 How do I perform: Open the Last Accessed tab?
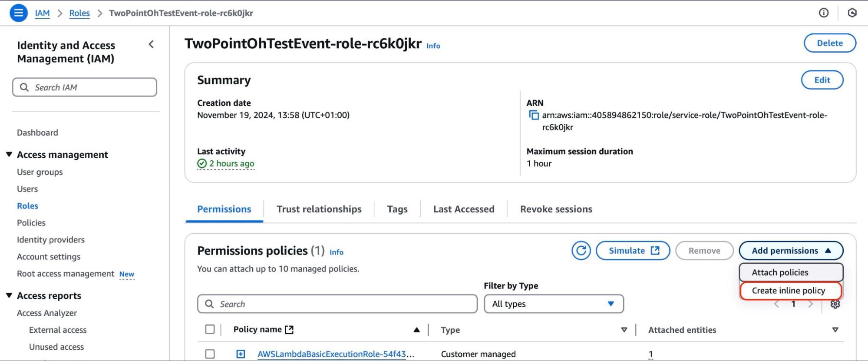464,209
